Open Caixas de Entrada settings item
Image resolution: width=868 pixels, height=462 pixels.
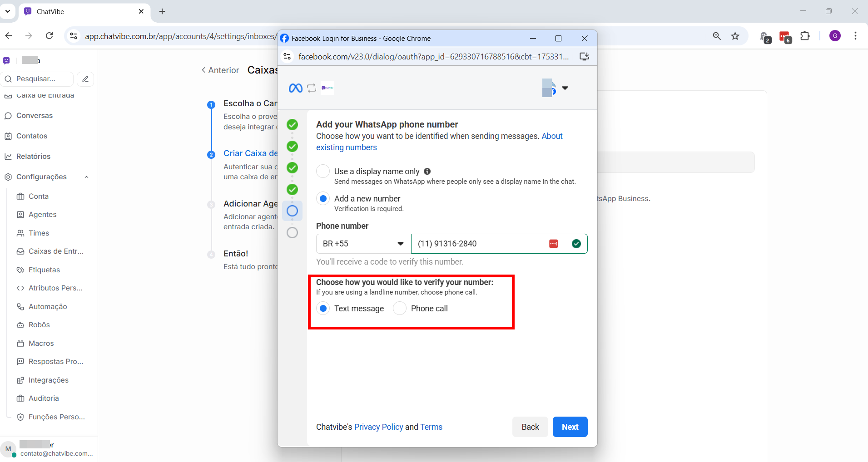(x=56, y=251)
